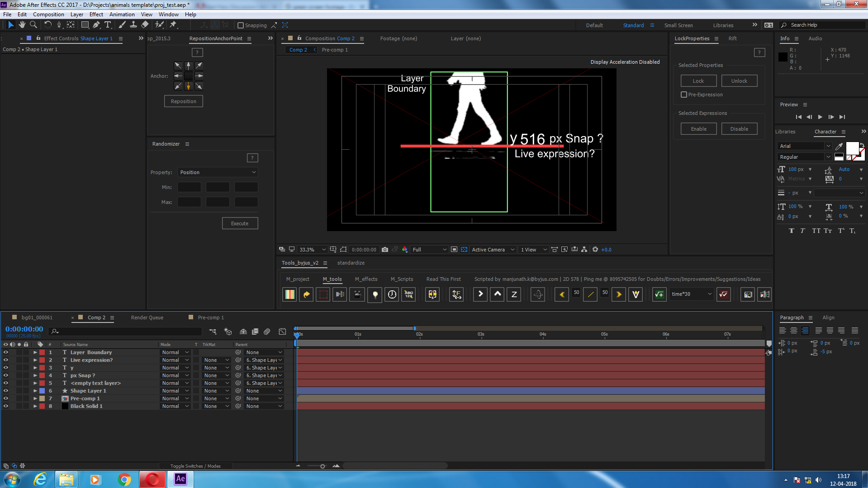The width and height of the screenshot is (868, 488).
Task: Select the Hand tool
Action: [22, 25]
